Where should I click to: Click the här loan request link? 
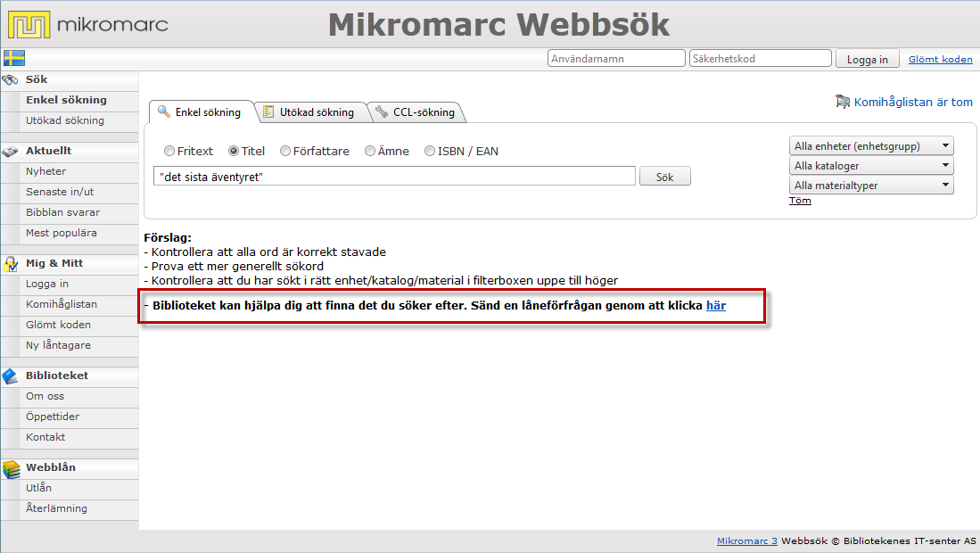[716, 306]
